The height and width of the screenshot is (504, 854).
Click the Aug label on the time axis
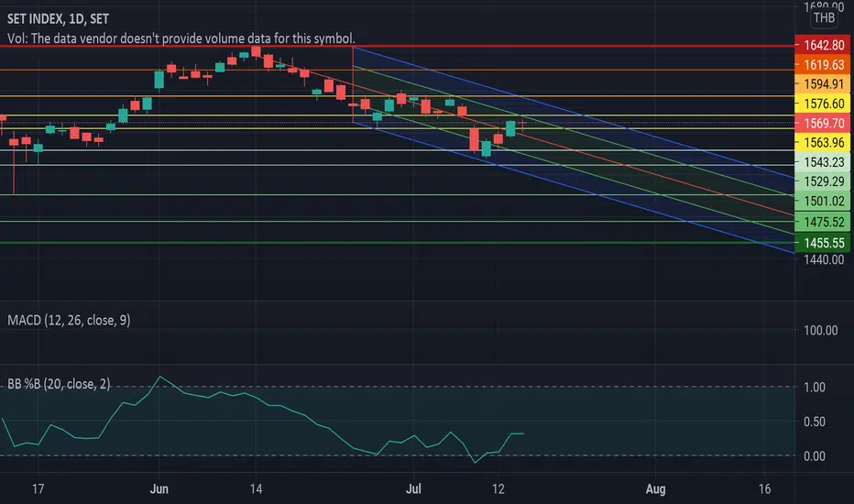point(656,488)
